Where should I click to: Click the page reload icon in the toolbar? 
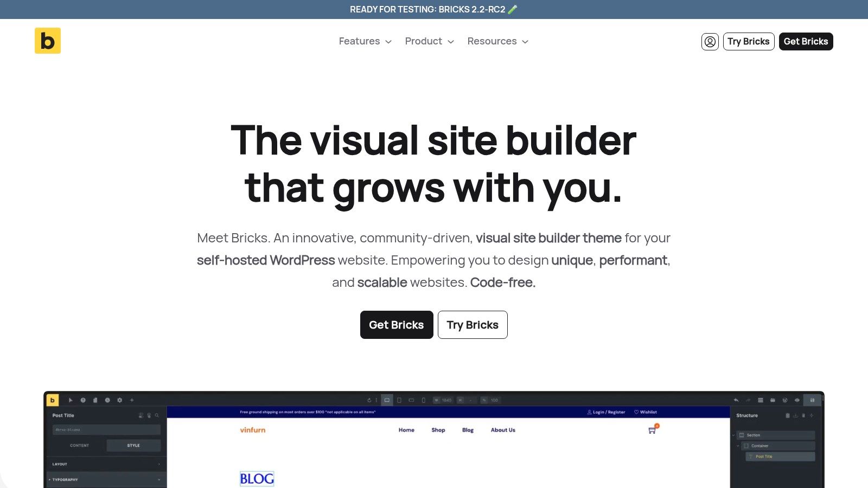[369, 400]
